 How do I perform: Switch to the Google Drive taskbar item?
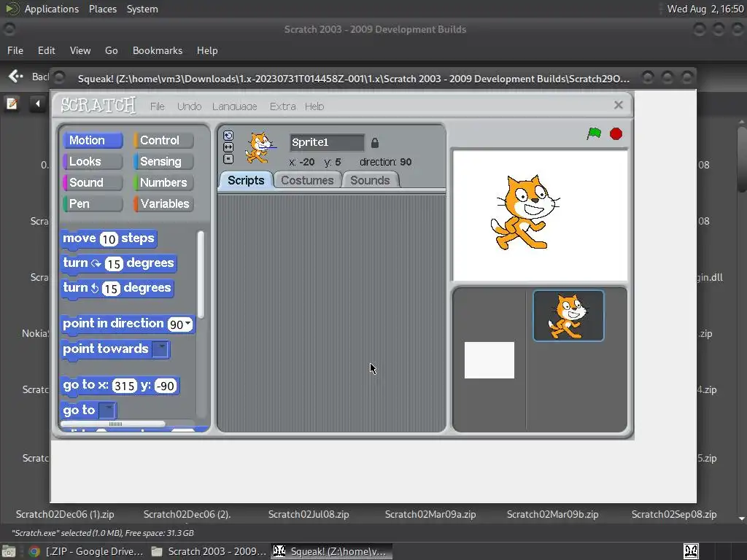pyautogui.click(x=86, y=551)
